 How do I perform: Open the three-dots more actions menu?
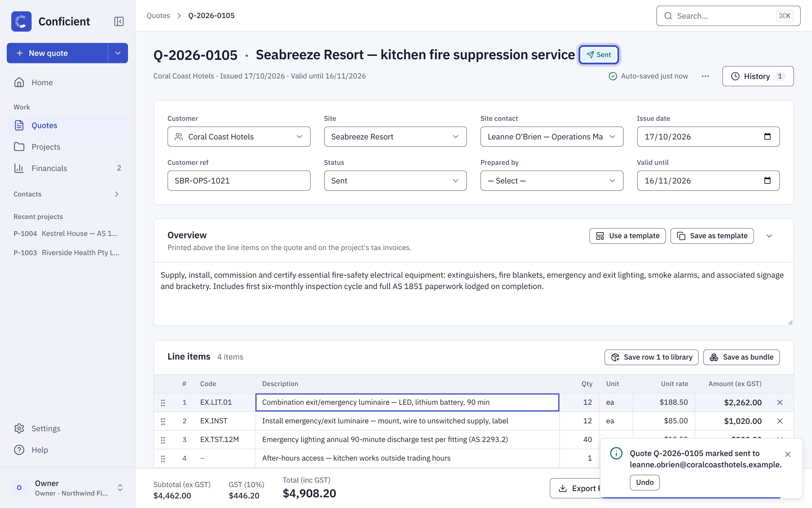click(x=705, y=76)
